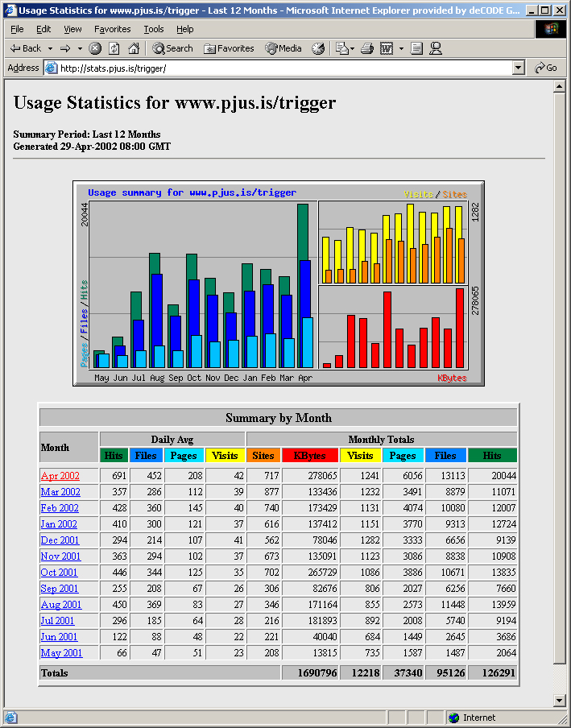Image resolution: width=571 pixels, height=728 pixels.
Task: Click the Summary by Month heading
Action: click(279, 418)
